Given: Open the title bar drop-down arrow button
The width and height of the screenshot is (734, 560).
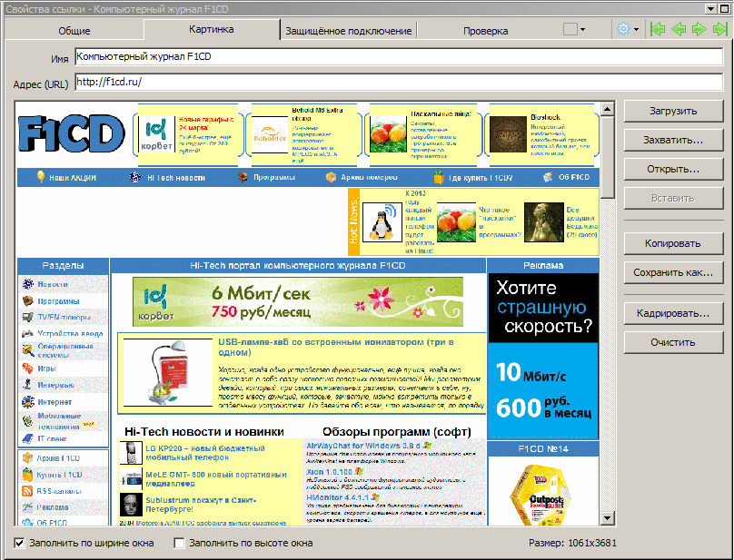Looking at the screenshot, I should 711,9.
